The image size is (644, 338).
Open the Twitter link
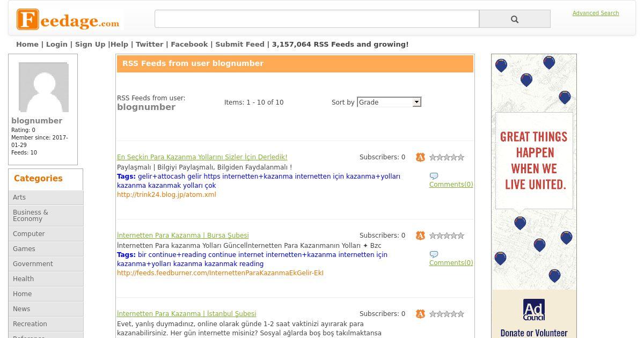coord(150,45)
